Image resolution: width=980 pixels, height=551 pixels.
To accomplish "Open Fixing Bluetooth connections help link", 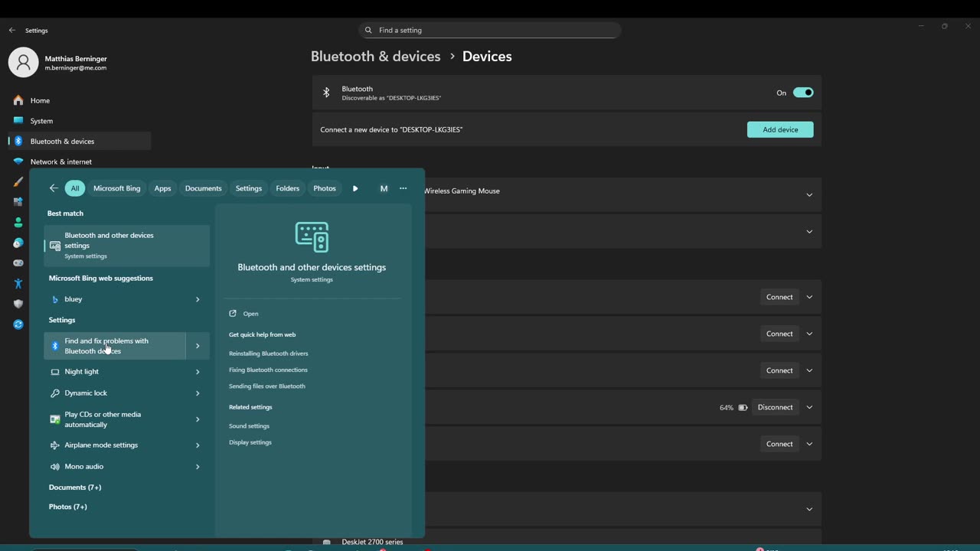I will 268,370.
